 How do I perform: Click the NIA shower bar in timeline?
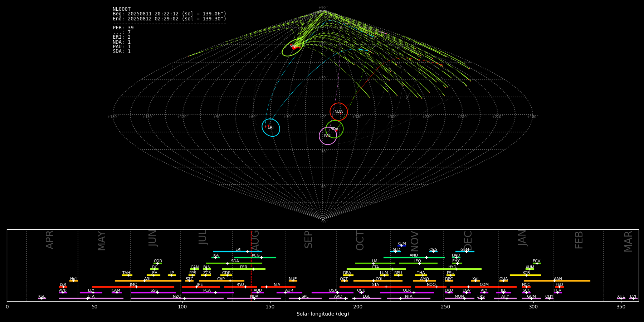(278, 287)
